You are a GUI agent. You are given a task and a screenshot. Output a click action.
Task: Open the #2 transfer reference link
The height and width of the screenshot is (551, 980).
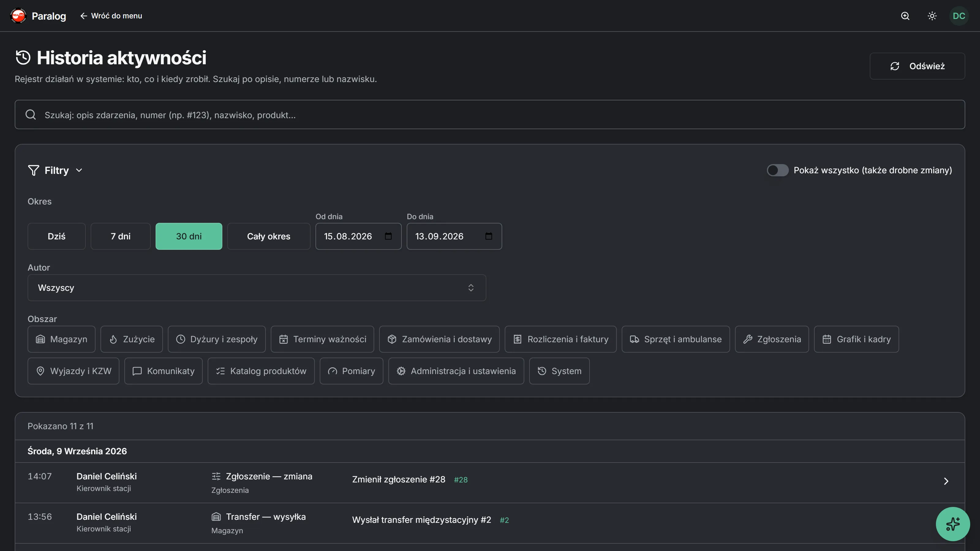(x=504, y=520)
